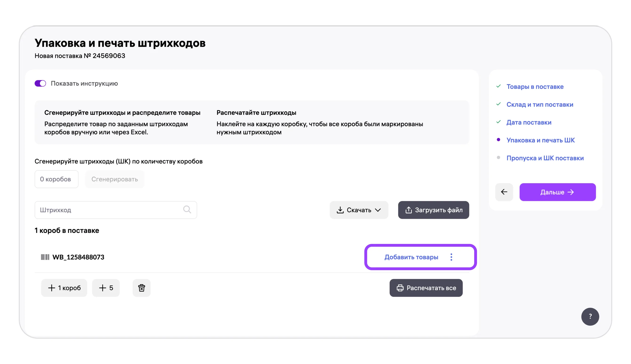This screenshot has width=631, height=364.
Task: Click the barcode icon next to WB_1258488073
Action: point(45,257)
